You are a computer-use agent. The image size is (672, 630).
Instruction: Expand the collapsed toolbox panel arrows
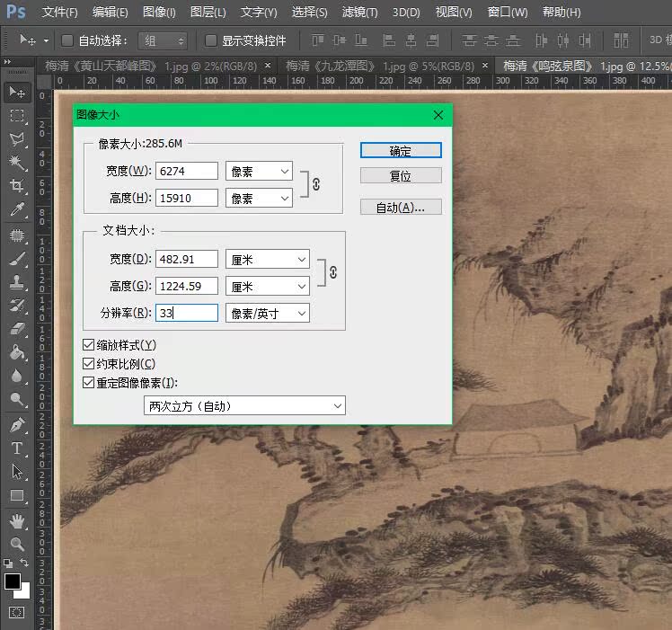(x=7, y=62)
